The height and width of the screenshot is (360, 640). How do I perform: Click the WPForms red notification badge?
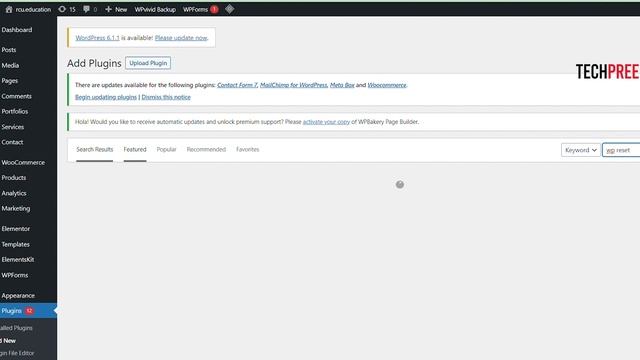point(214,9)
